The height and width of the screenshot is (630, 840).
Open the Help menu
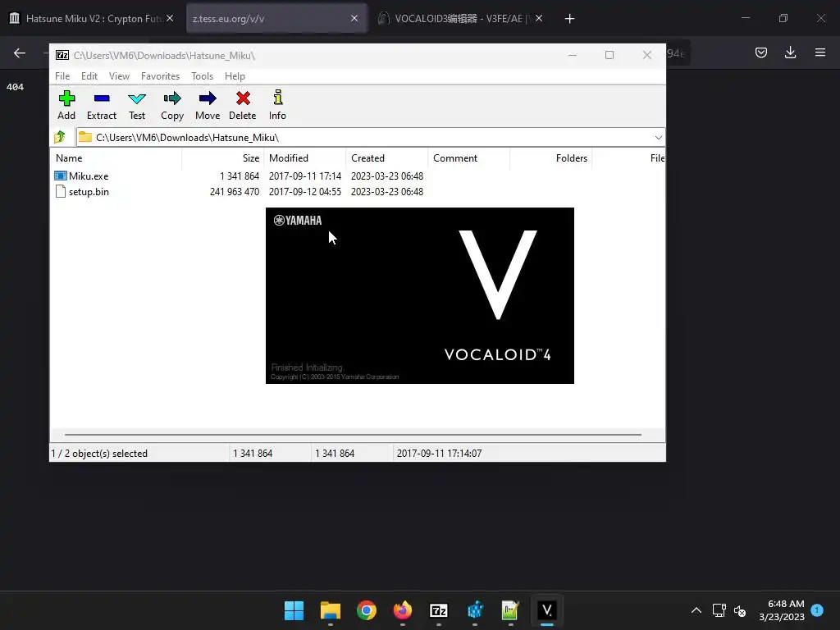click(x=235, y=76)
